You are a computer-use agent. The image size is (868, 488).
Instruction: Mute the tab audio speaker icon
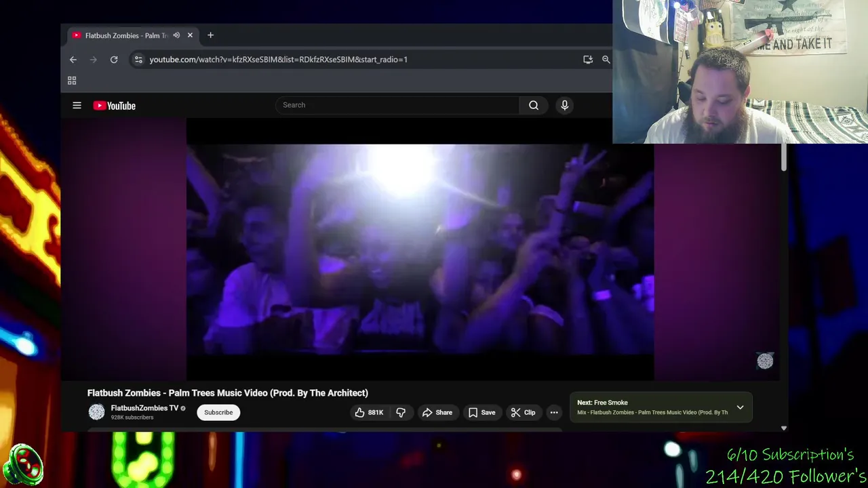[176, 35]
